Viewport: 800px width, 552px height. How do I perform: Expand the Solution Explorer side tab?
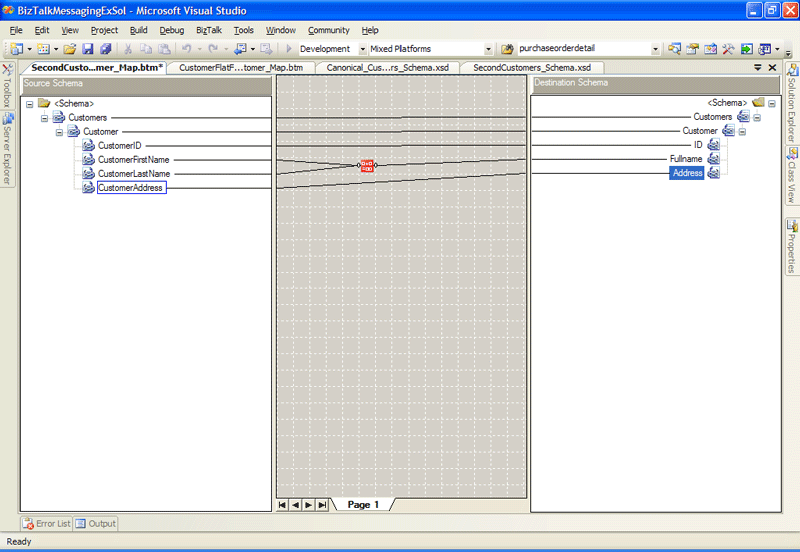792,103
